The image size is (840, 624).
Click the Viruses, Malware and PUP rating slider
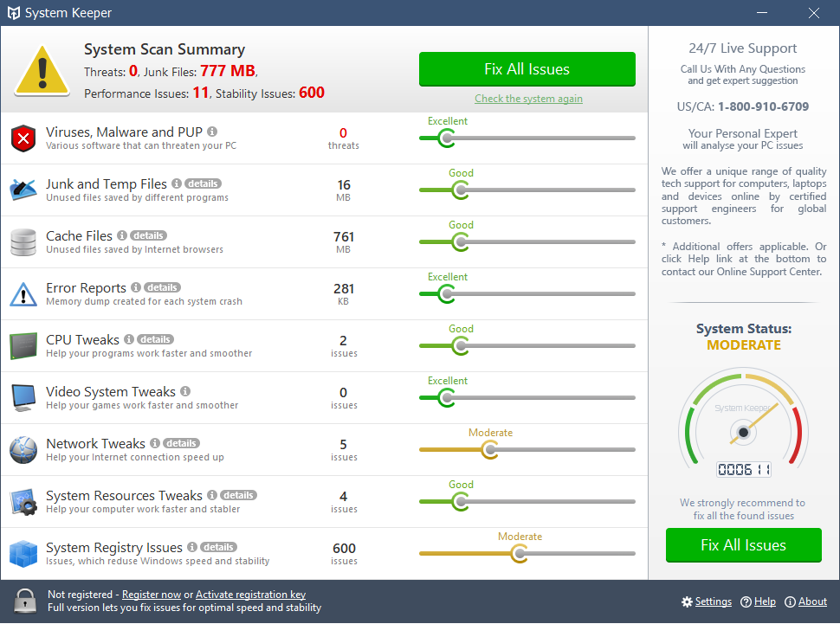527,138
